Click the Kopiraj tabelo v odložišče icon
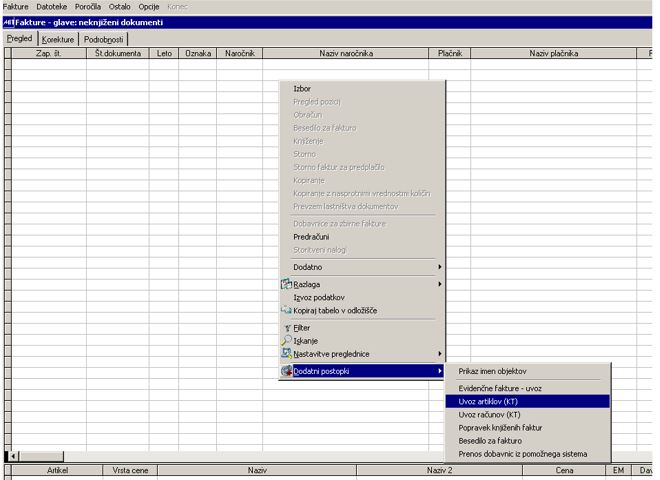Viewport: 660px width, 480px height. [x=286, y=310]
